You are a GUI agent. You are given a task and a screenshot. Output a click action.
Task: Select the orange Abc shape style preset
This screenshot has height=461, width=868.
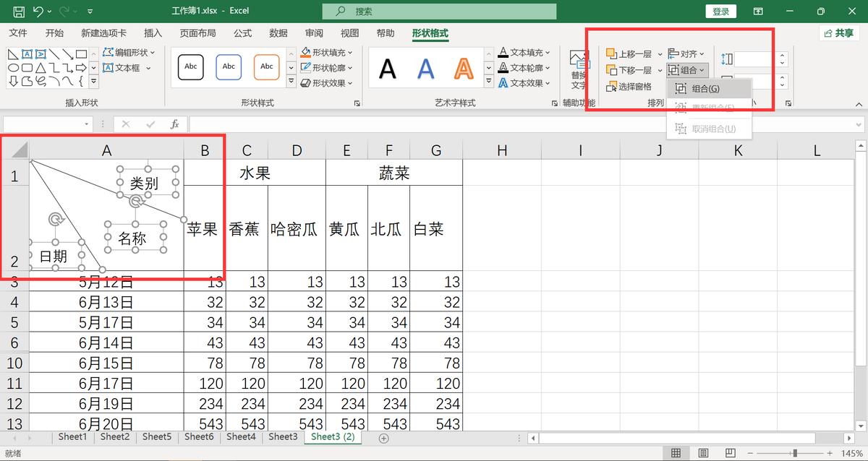point(266,66)
